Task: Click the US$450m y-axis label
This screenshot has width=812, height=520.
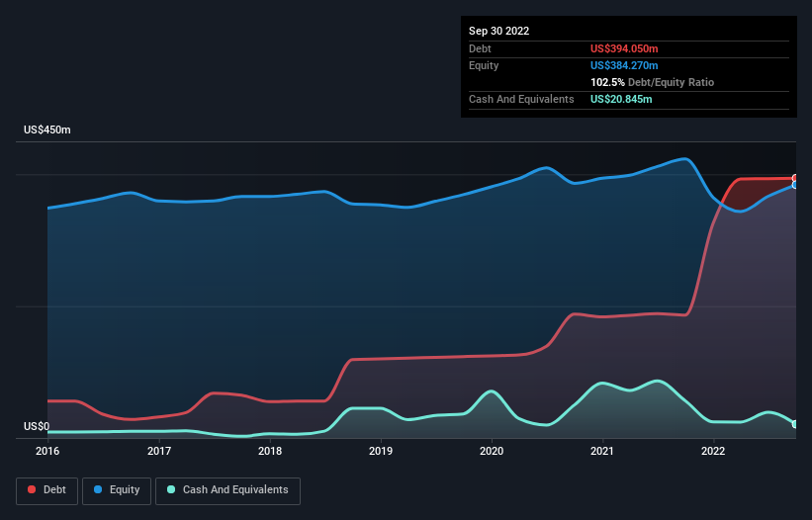Action: tap(47, 130)
